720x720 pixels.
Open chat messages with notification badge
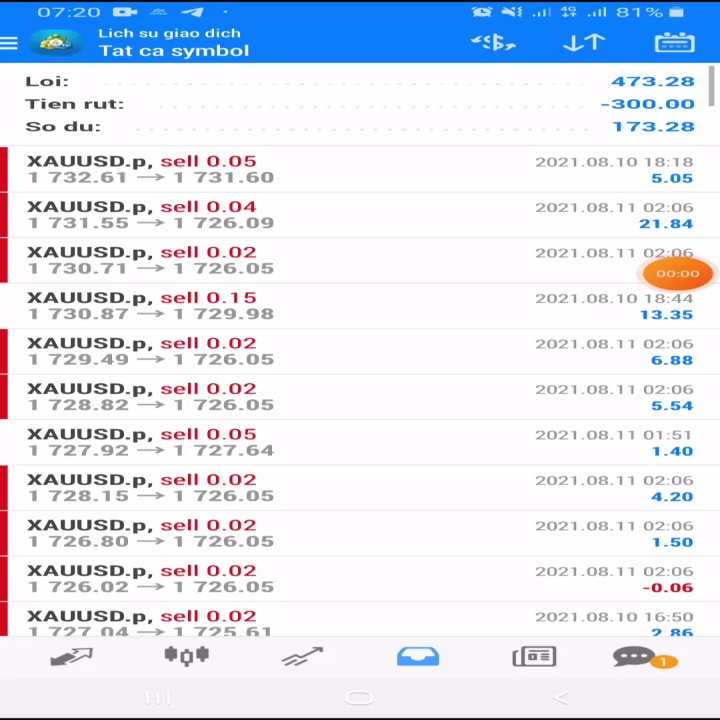[x=645, y=657]
